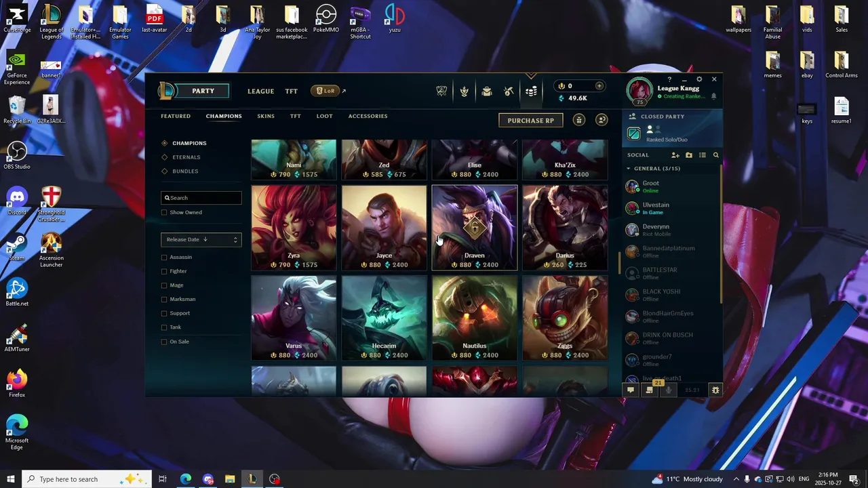The width and height of the screenshot is (868, 488).
Task: Open the LoR external link
Action: (329, 91)
